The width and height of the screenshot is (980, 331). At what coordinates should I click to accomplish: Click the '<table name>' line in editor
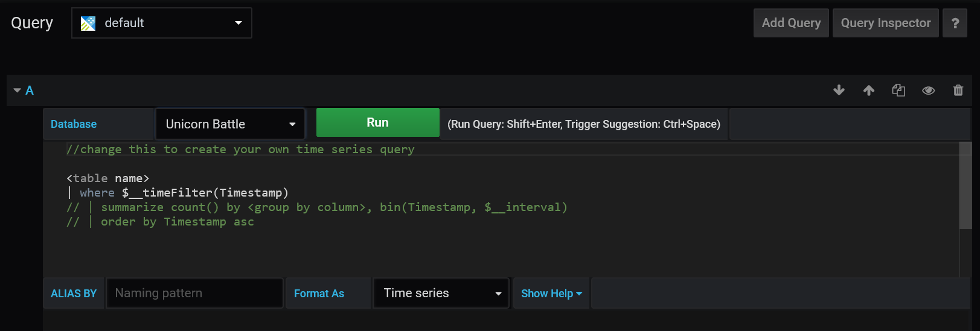(107, 178)
